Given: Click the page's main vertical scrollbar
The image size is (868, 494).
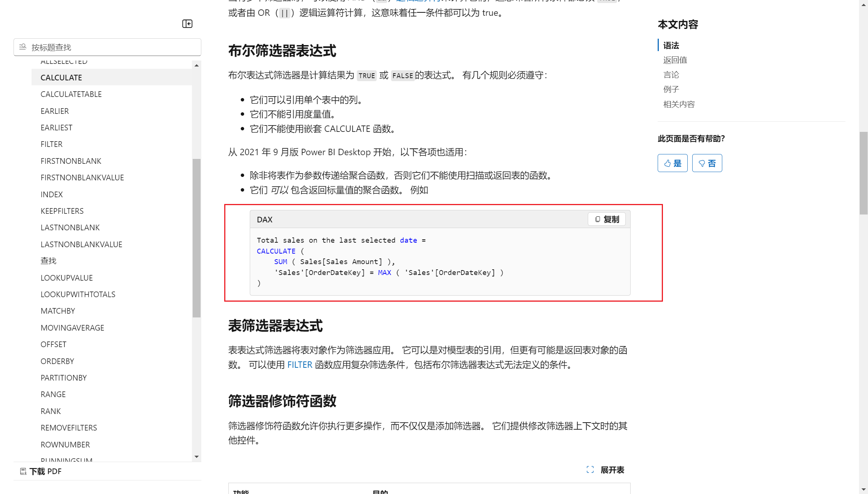Looking at the screenshot, I should pyautogui.click(x=863, y=173).
